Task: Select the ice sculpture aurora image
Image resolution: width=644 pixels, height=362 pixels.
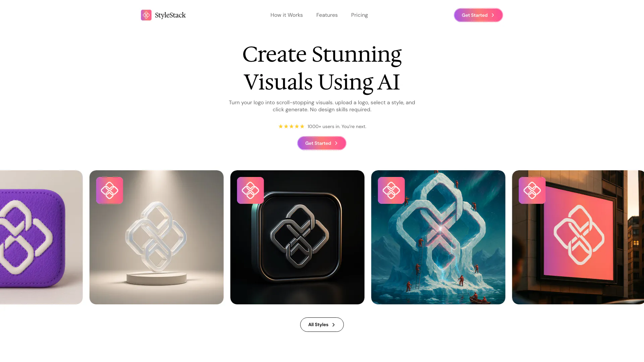Action: pyautogui.click(x=438, y=237)
